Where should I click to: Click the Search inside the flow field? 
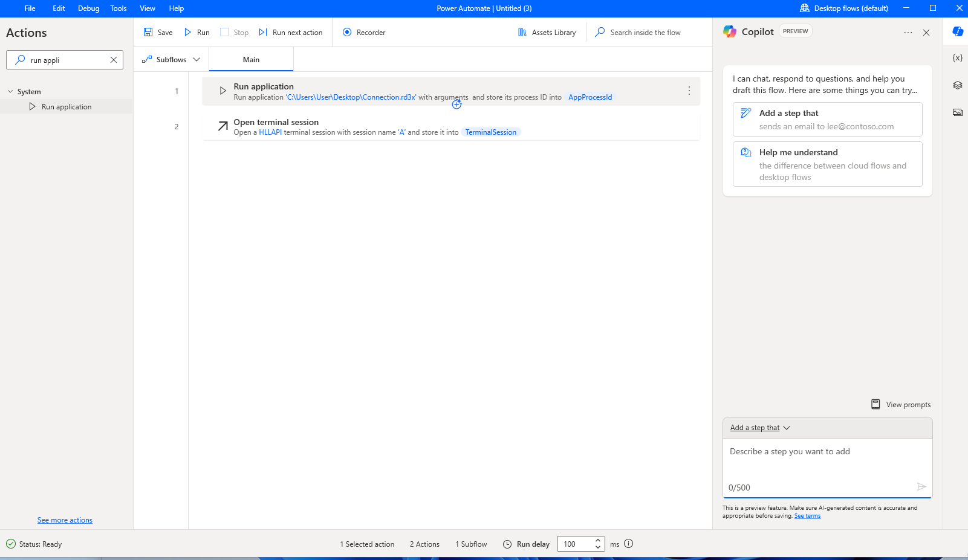tap(645, 33)
